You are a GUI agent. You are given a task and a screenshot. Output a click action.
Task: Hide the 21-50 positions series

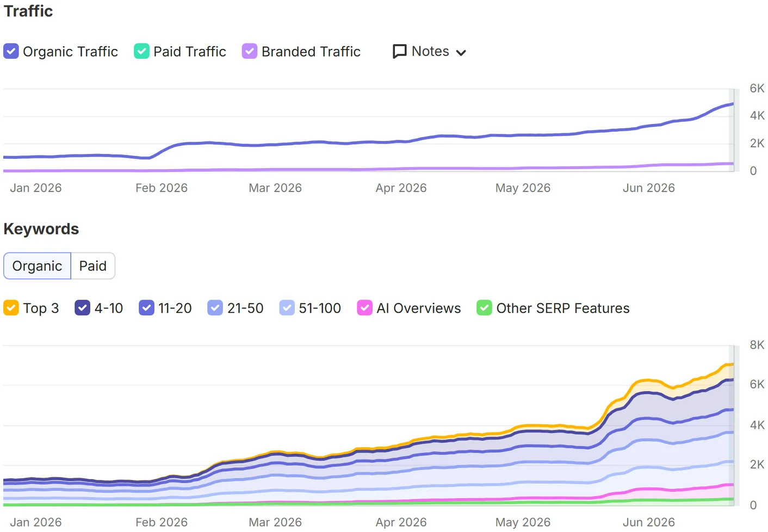tap(215, 308)
